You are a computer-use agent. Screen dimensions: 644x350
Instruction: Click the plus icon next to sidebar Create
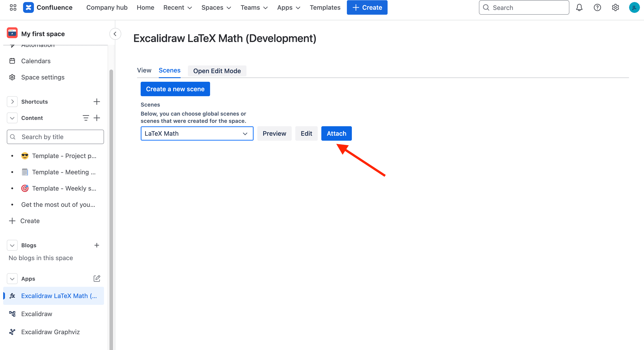tap(12, 221)
